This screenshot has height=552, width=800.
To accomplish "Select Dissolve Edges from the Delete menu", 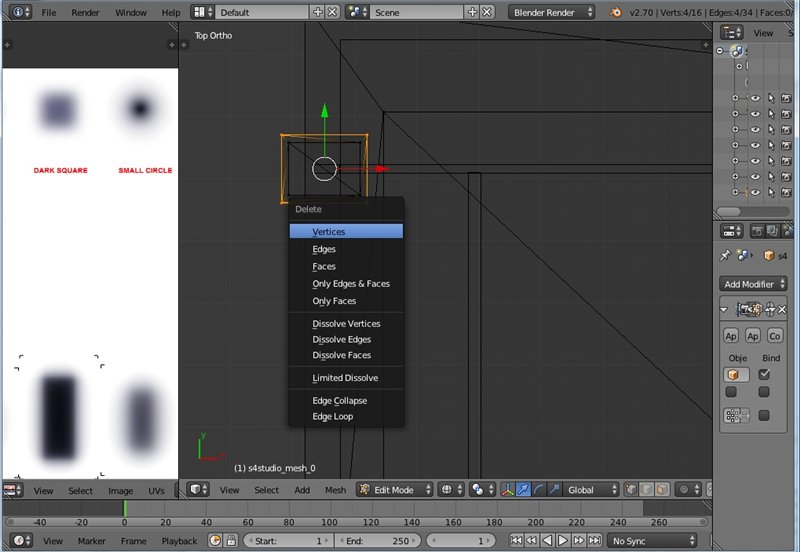I will (x=341, y=339).
